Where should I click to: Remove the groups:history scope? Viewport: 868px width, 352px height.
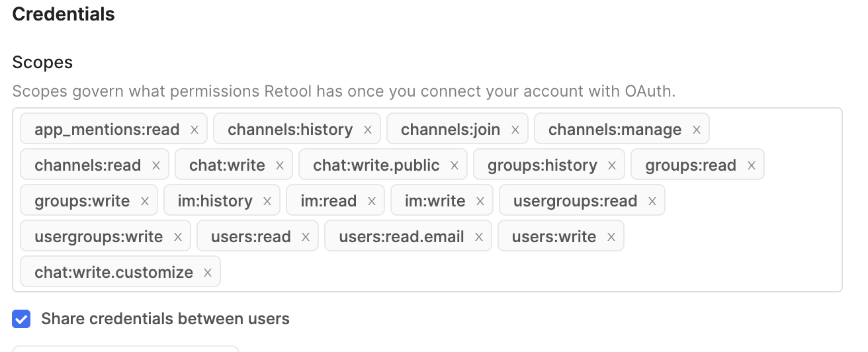(612, 165)
